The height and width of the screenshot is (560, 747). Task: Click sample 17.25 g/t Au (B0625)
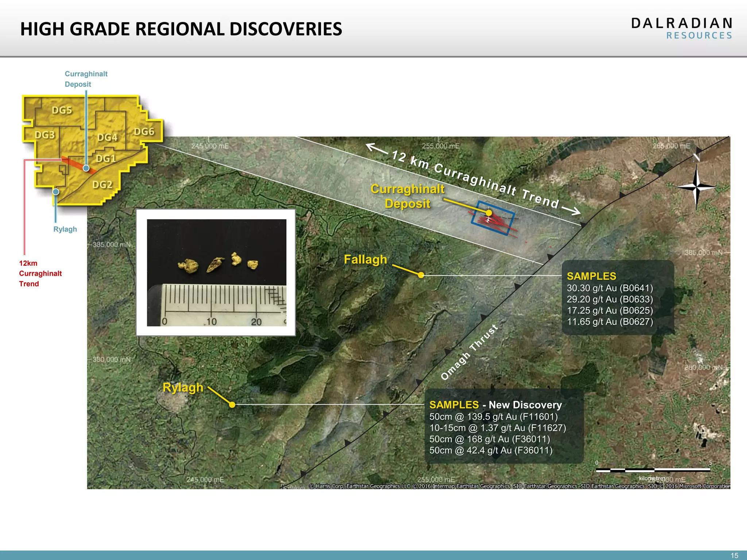coord(610,311)
